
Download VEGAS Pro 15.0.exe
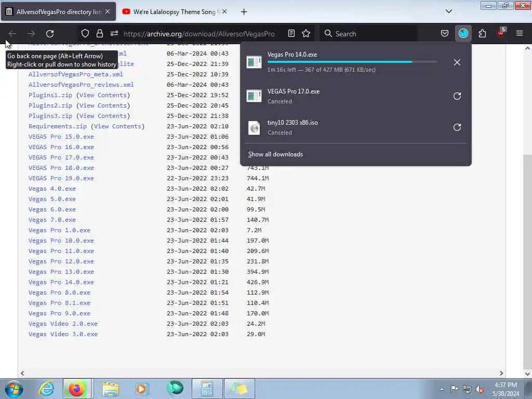pyautogui.click(x=61, y=137)
